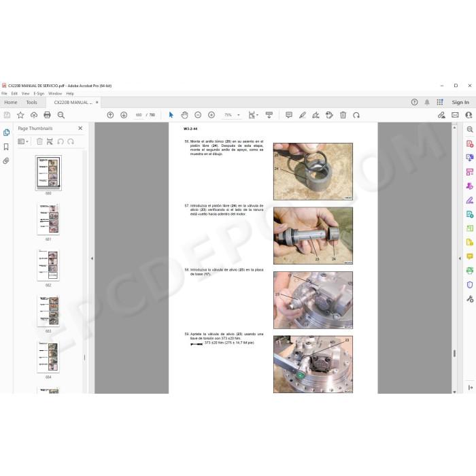The image size is (476, 476).
Task: Open yellow Comment tool in right pane
Action: pyautogui.click(x=470, y=256)
